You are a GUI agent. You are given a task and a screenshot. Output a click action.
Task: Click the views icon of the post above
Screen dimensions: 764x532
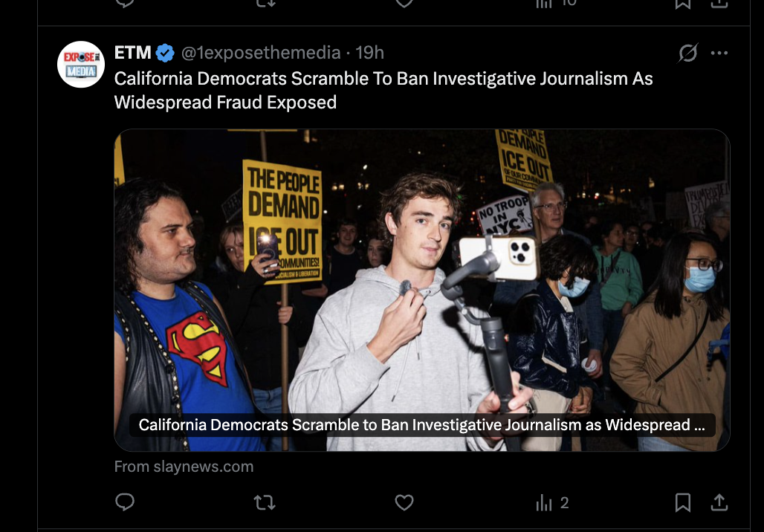(545, 3)
